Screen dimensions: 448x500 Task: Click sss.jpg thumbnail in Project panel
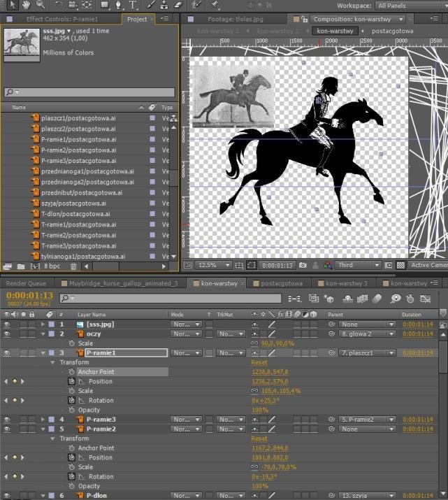[x=22, y=44]
